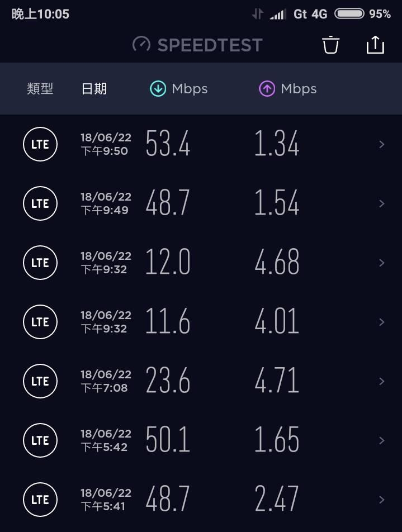Sort results by 日期 column

click(94, 89)
